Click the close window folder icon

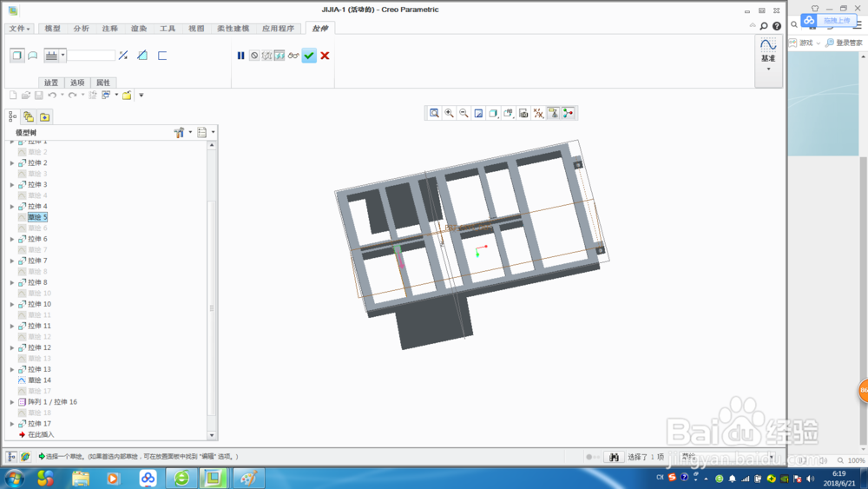click(x=127, y=96)
